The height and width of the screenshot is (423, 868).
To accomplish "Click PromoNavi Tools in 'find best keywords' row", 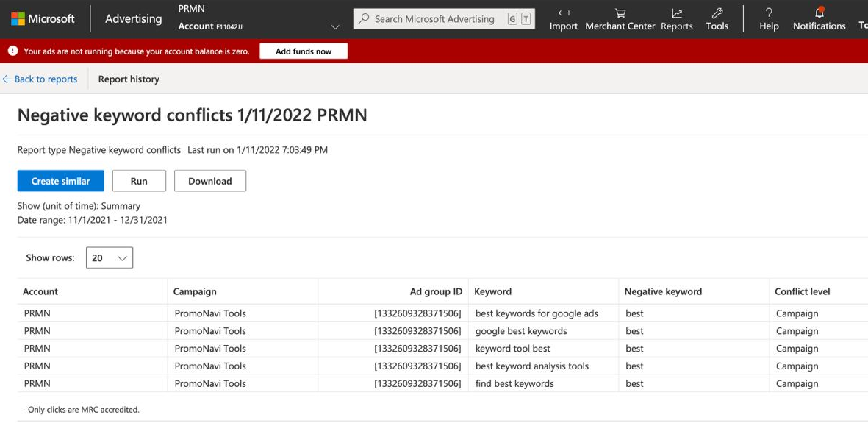I will tap(210, 383).
